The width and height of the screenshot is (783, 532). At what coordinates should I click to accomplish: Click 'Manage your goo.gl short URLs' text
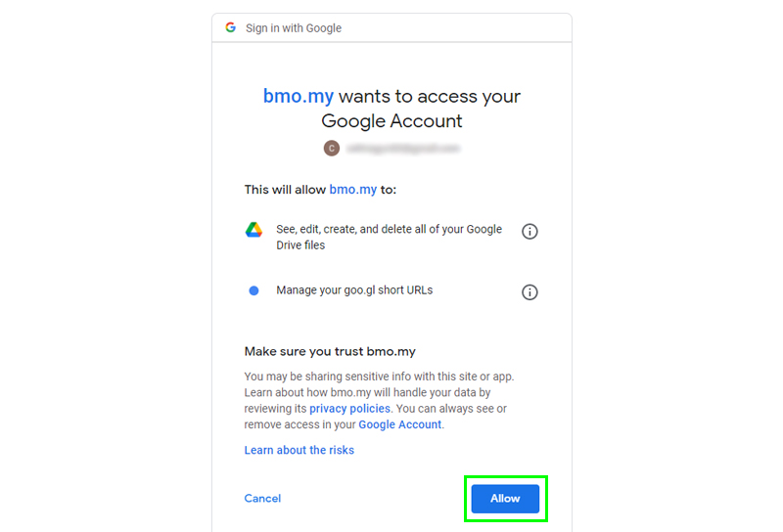[x=354, y=290]
